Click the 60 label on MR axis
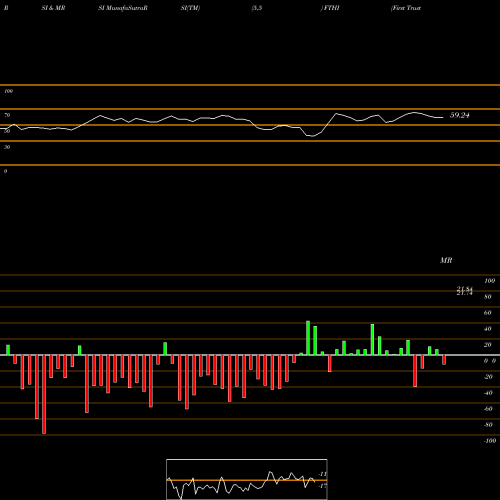This screenshot has height=500, width=500. pos(488,313)
